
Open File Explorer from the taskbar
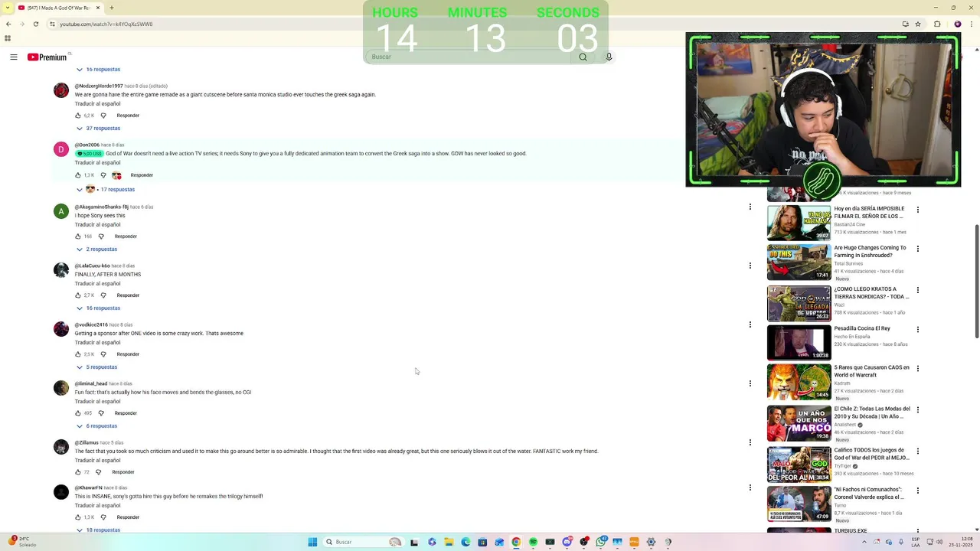(449, 542)
